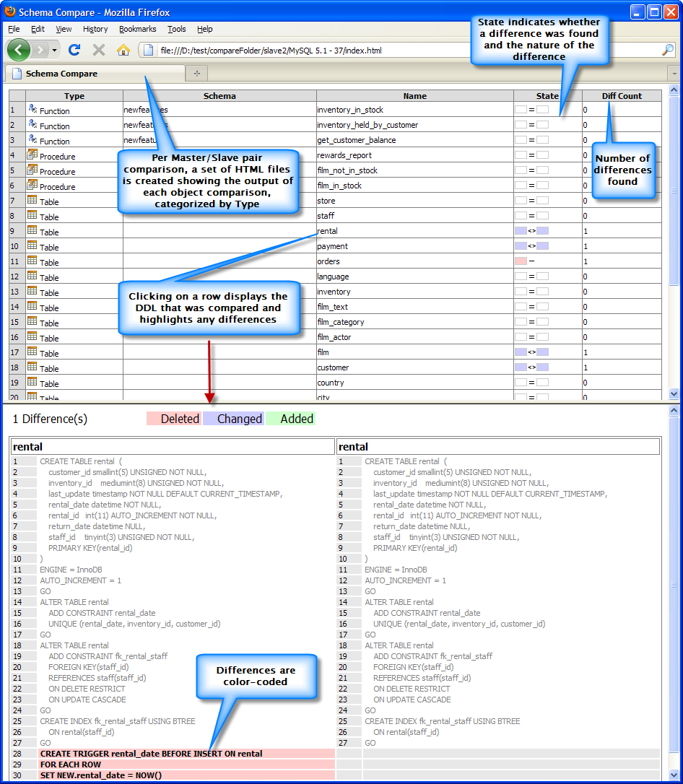Image resolution: width=683 pixels, height=784 pixels.
Task: Click Function icon in row 3
Action: pos(32,139)
